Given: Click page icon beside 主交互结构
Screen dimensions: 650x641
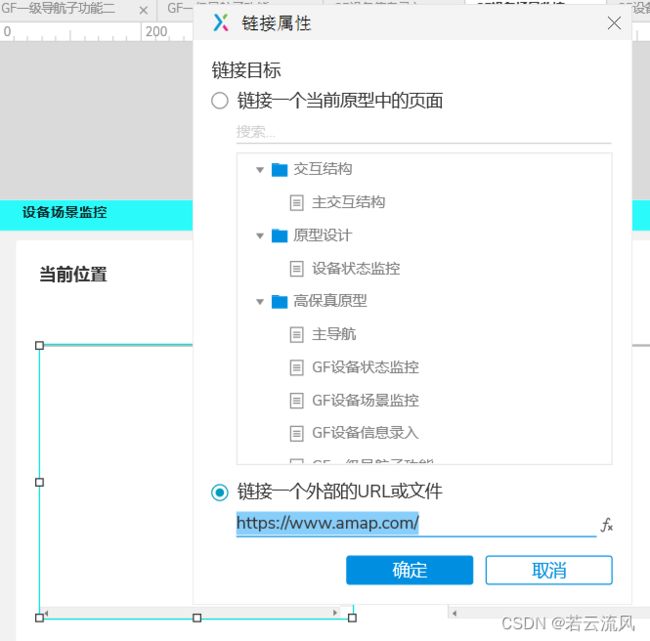Looking at the screenshot, I should tap(296, 203).
